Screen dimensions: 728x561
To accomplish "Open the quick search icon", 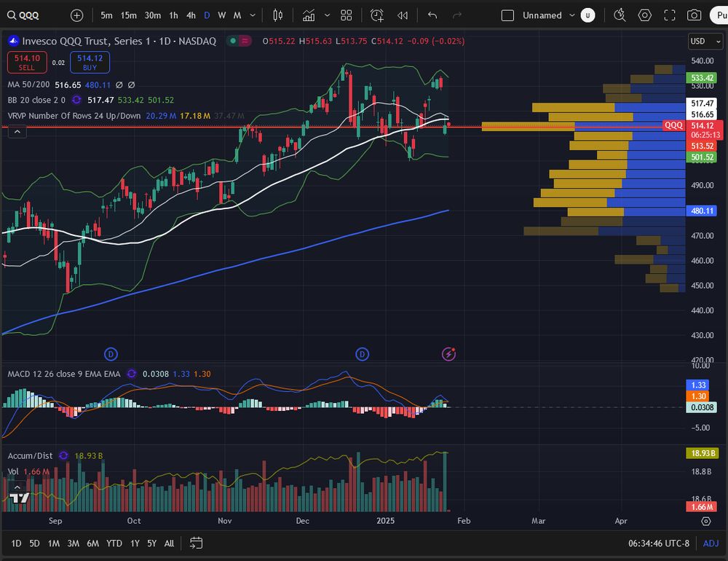I will click(x=620, y=15).
